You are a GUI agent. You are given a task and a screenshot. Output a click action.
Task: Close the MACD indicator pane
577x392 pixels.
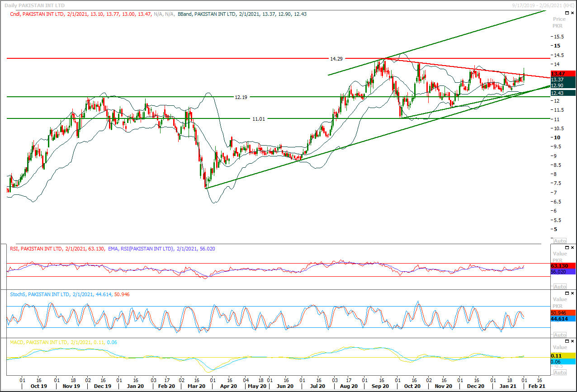(x=573, y=341)
